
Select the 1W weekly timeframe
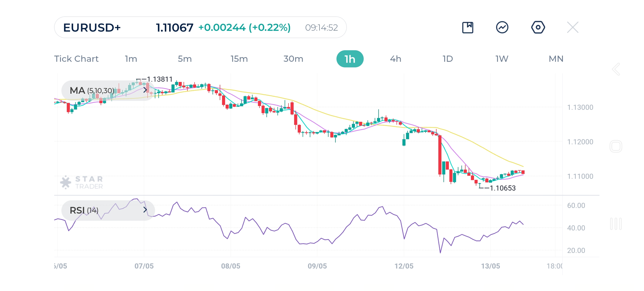point(502,59)
